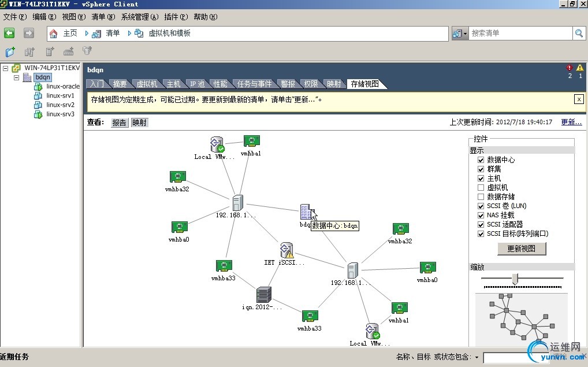Open the 帮助 menu

point(206,17)
